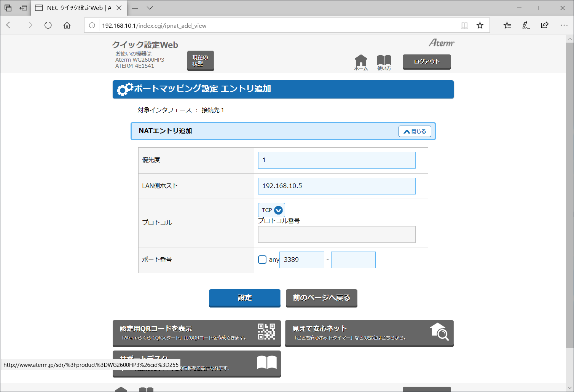This screenshot has width=574, height=392.
Task: Click the browser refresh icon
Action: pyautogui.click(x=48, y=25)
